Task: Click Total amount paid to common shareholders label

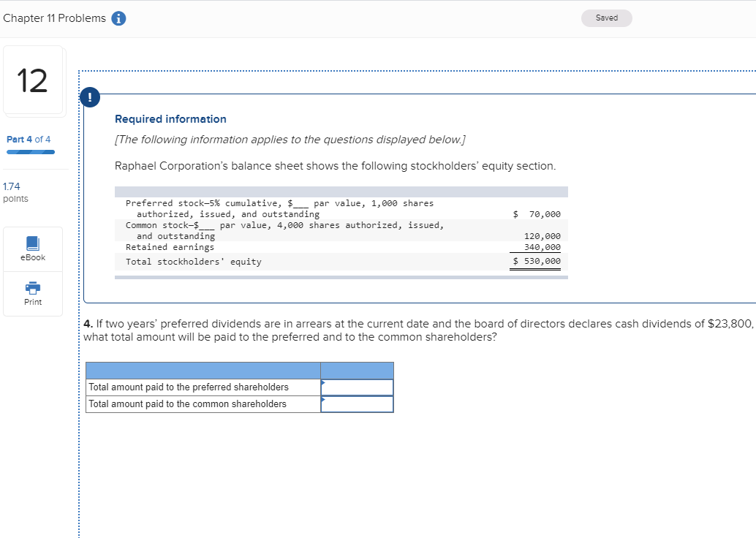Action: 188,404
